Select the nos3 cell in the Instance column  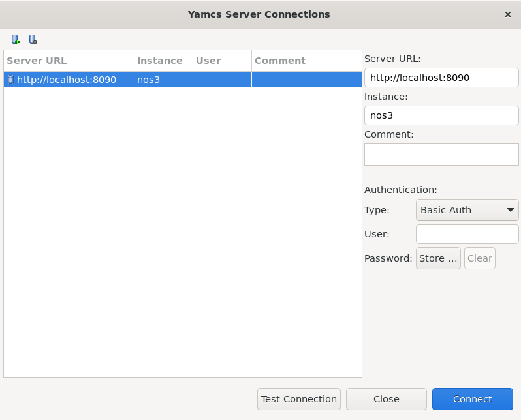pyautogui.click(x=163, y=80)
